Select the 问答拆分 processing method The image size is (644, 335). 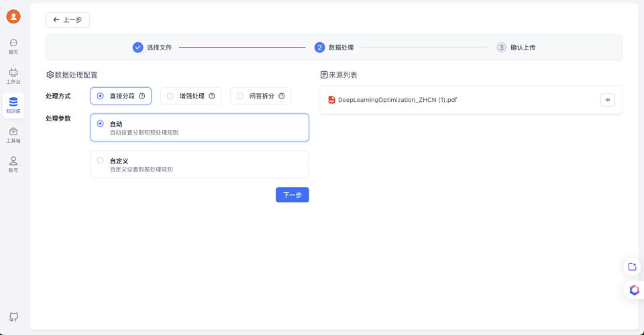[260, 96]
